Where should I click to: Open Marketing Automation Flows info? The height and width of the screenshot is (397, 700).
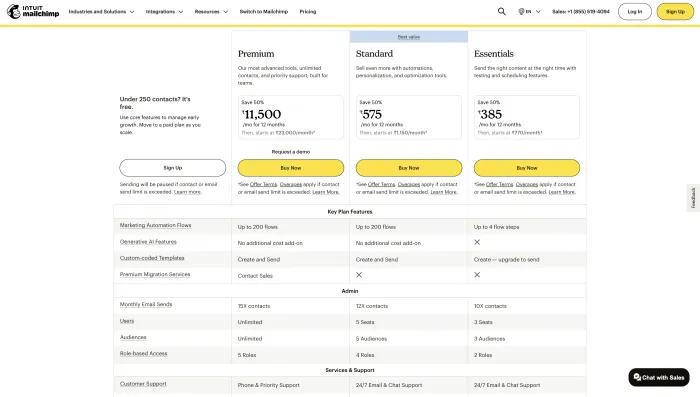(x=155, y=225)
